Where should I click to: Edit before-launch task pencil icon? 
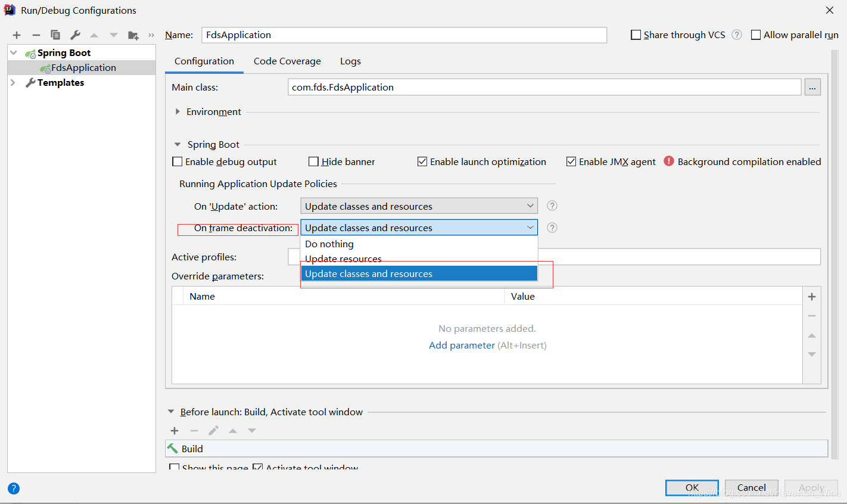point(213,431)
